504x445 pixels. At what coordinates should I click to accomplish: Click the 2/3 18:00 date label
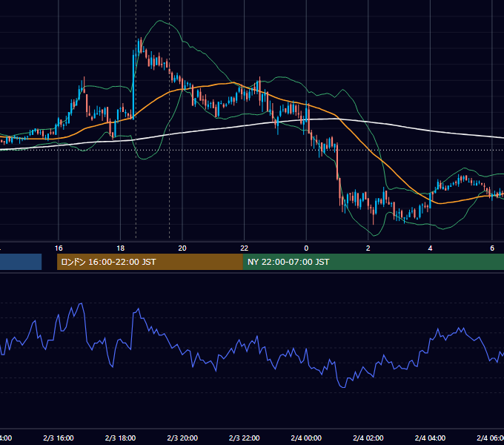coord(121,438)
